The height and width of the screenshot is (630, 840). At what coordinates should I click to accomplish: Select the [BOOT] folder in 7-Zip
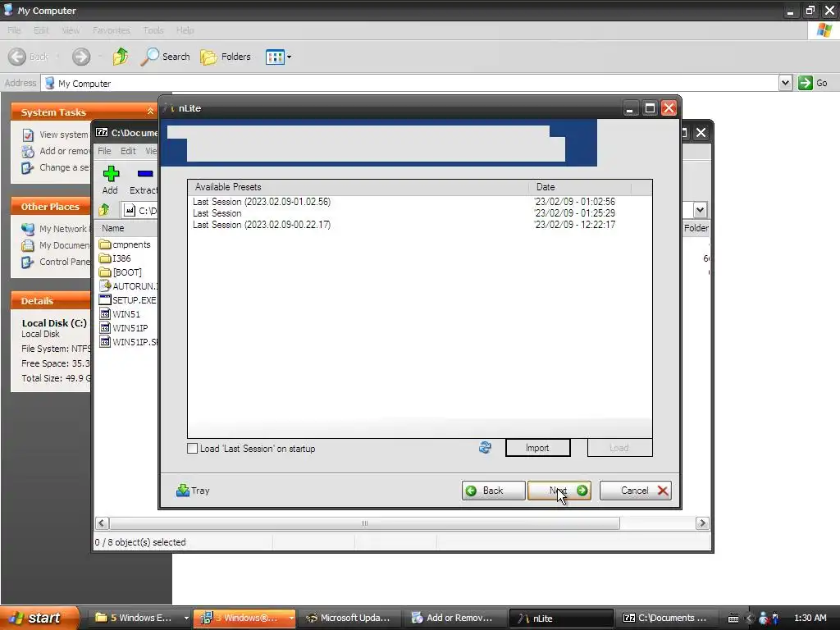[x=121, y=272]
